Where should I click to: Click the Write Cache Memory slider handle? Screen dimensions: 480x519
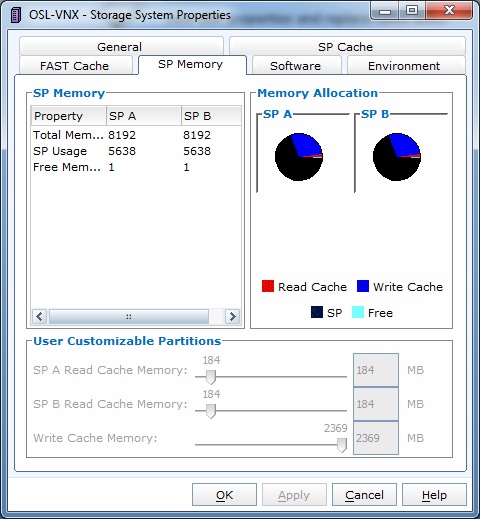click(342, 445)
